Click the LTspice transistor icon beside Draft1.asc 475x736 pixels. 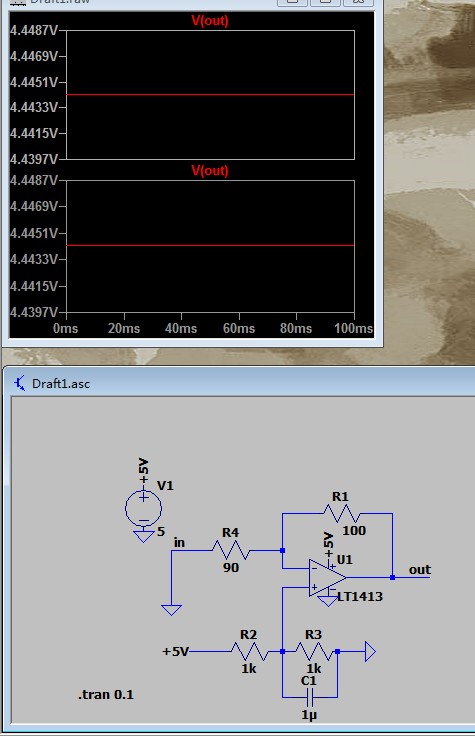click(19, 383)
